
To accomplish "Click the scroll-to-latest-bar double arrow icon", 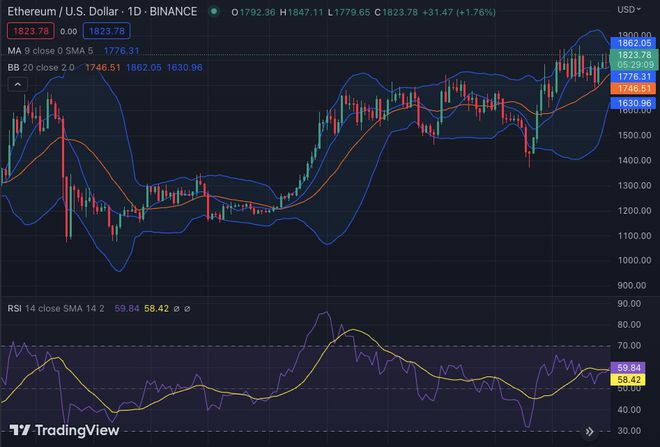I will pos(591,430).
